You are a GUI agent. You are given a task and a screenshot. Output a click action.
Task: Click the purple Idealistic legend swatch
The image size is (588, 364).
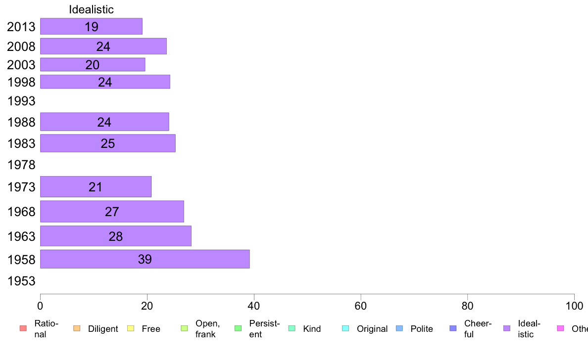(507, 328)
